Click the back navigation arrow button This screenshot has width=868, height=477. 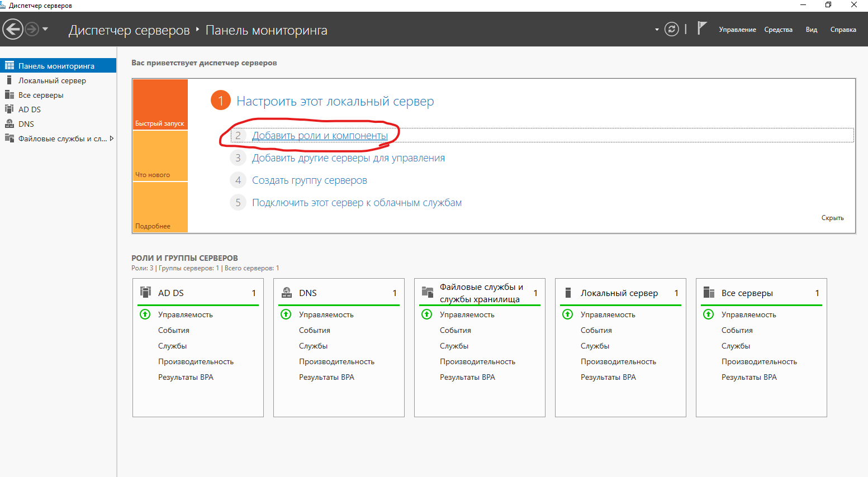(13, 29)
